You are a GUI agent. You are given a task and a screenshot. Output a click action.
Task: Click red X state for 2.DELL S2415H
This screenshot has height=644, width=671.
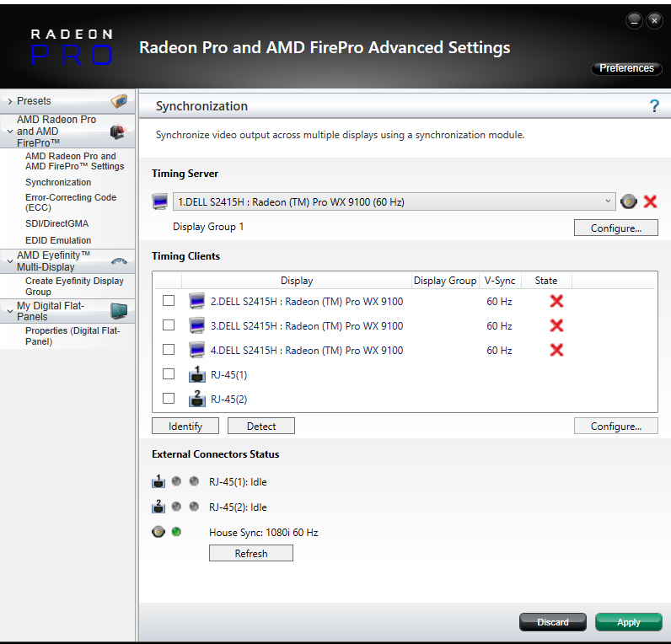coord(556,301)
